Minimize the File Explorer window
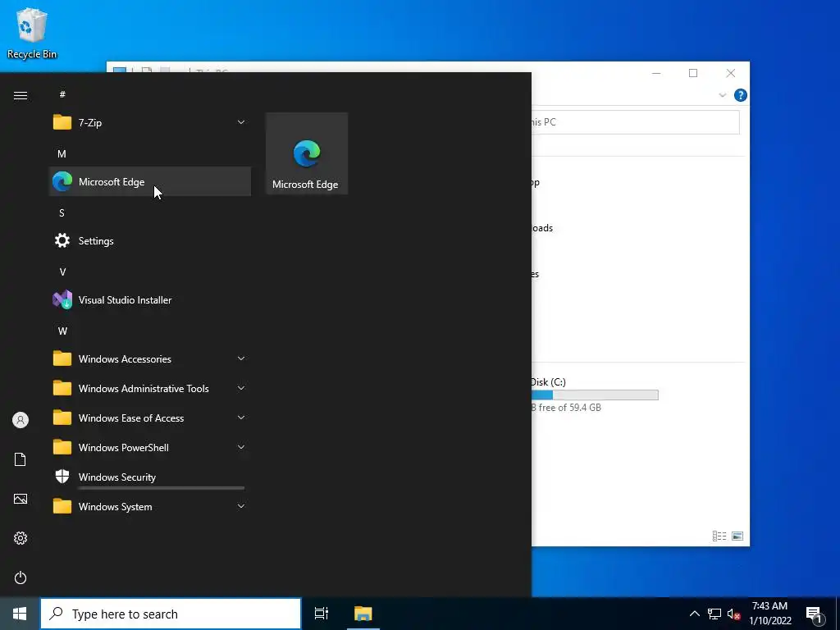Screen dimensions: 840x630 (656, 73)
